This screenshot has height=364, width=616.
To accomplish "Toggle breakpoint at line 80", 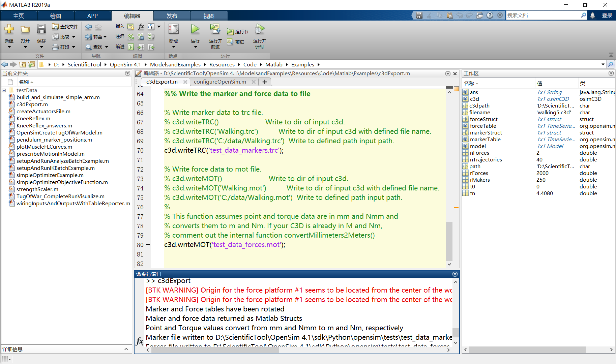I will click(x=148, y=245).
